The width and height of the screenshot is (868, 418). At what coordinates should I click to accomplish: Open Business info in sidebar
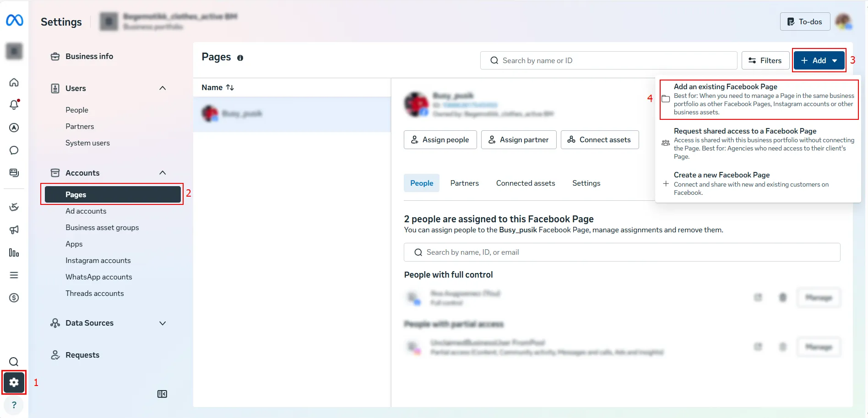coord(89,56)
